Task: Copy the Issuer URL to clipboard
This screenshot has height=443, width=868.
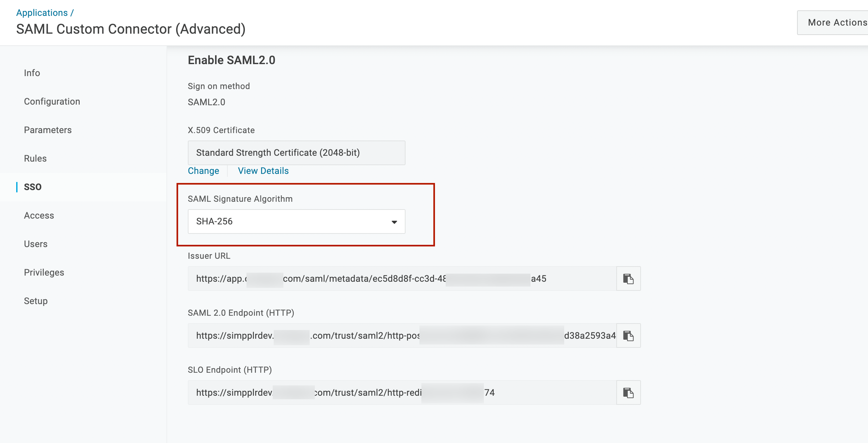Action: (628, 278)
